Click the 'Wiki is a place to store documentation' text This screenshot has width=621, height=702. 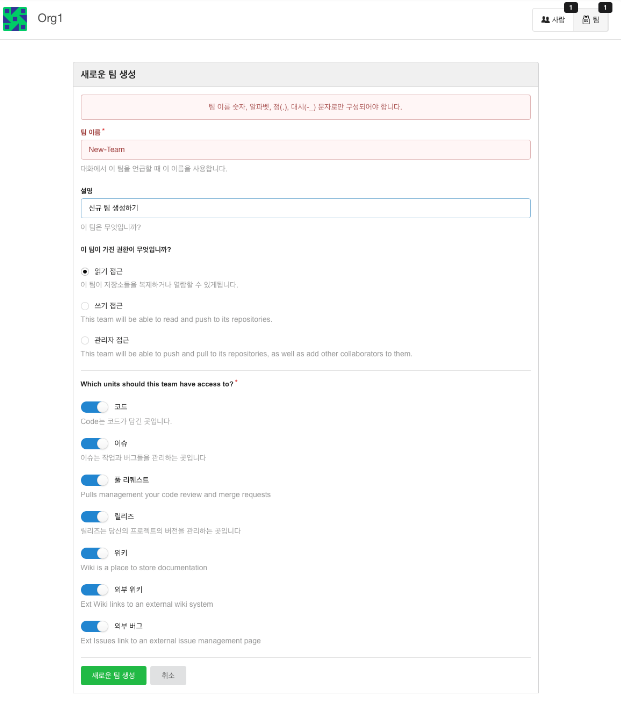coord(144,568)
